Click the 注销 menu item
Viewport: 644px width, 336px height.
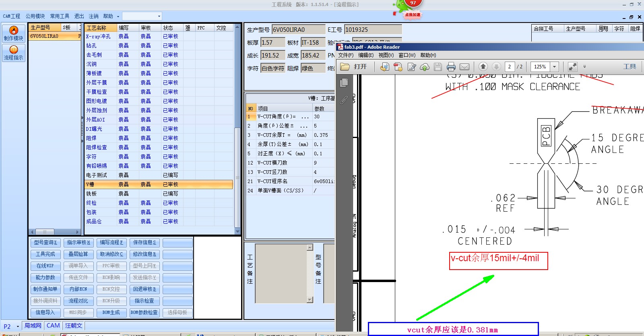coord(93,16)
